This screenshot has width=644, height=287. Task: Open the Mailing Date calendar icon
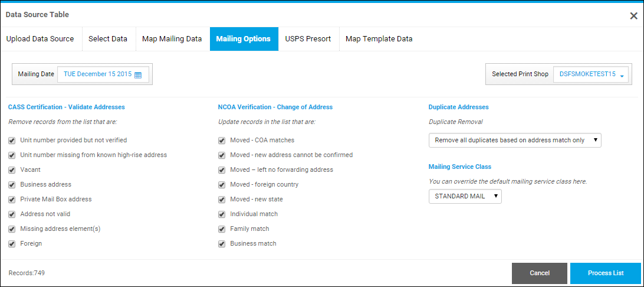pos(138,75)
